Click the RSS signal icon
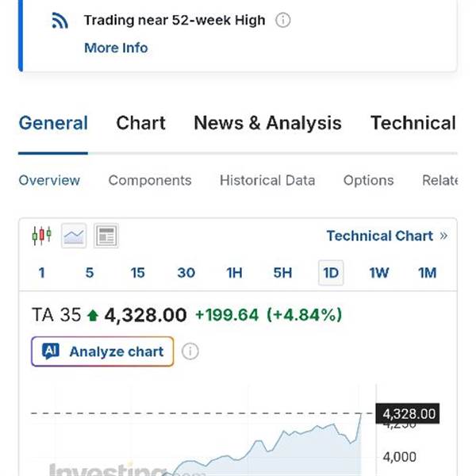 (x=59, y=21)
